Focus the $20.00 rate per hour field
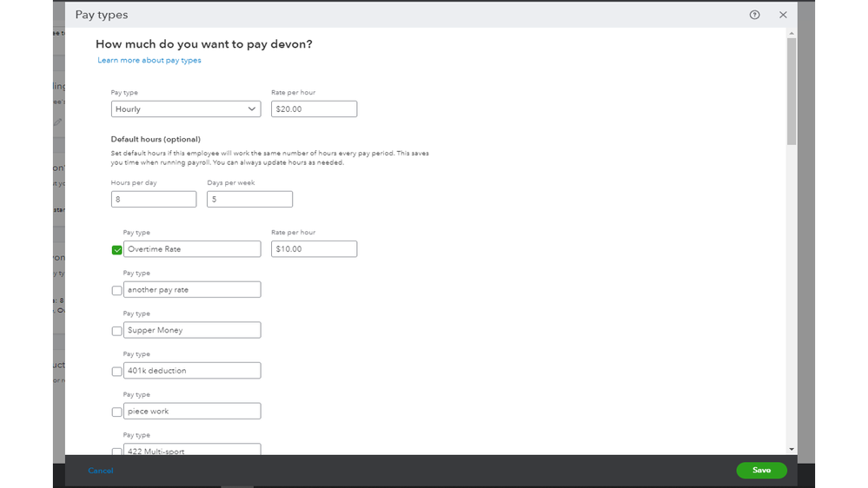The height and width of the screenshot is (488, 868). pos(314,109)
